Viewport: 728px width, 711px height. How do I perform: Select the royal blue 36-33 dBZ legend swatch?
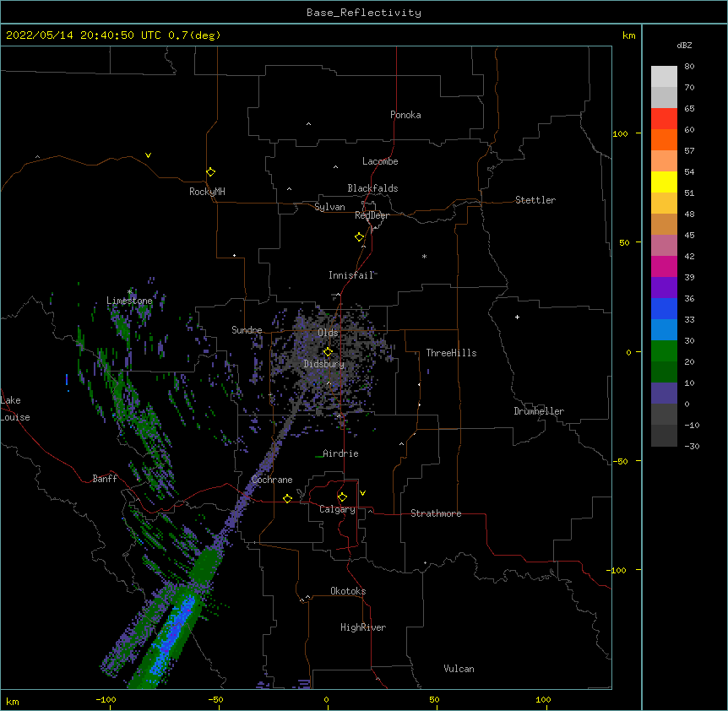664,308
